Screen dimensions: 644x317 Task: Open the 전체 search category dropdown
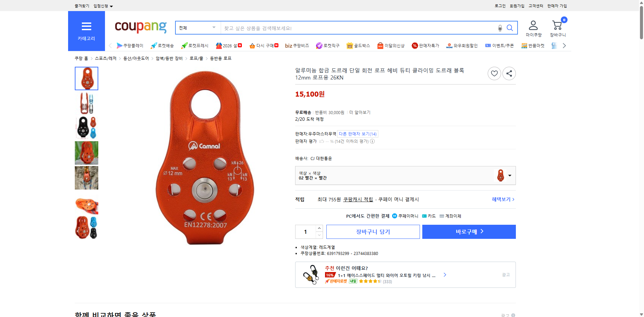[x=197, y=28]
